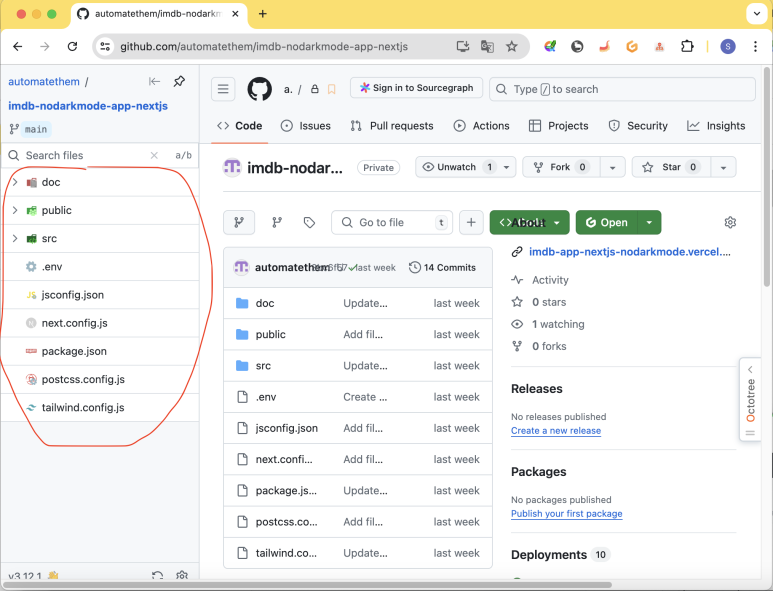This screenshot has width=773, height=591.
Task: Expand the src folder in Octotree
Action: coord(15,239)
